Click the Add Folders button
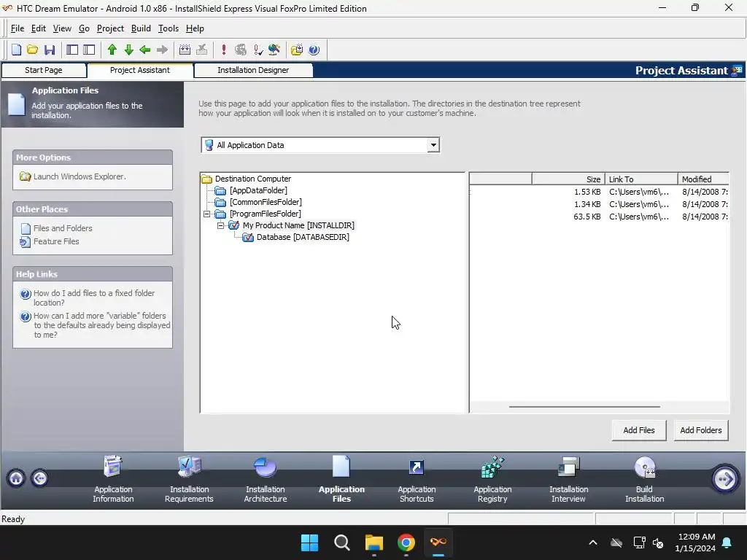Screen dimensions: 747x560 [x=701, y=430]
